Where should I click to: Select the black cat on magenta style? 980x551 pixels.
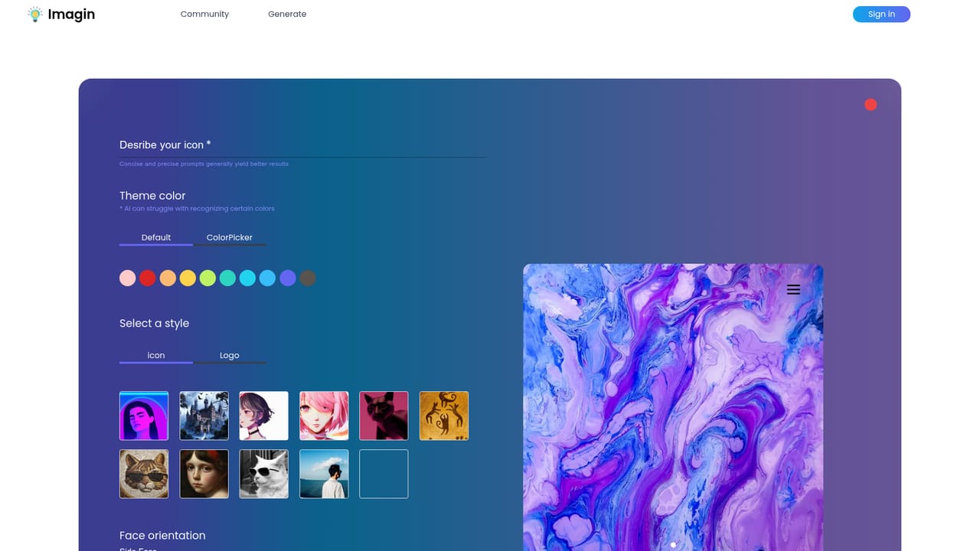point(384,416)
